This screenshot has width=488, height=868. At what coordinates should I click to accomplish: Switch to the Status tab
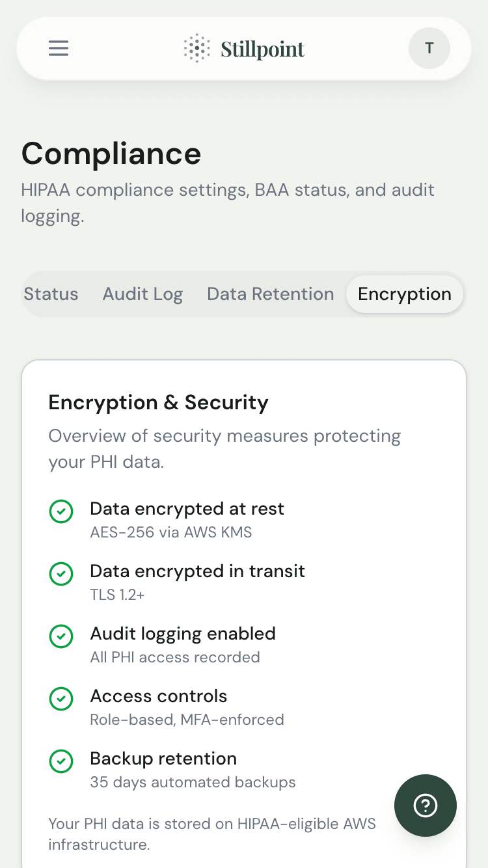click(x=51, y=294)
